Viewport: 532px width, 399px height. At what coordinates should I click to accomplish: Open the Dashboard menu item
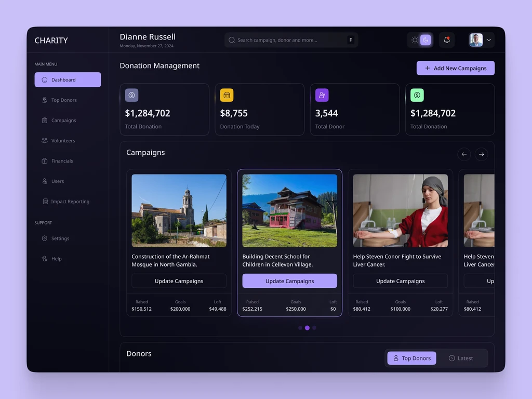point(68,79)
